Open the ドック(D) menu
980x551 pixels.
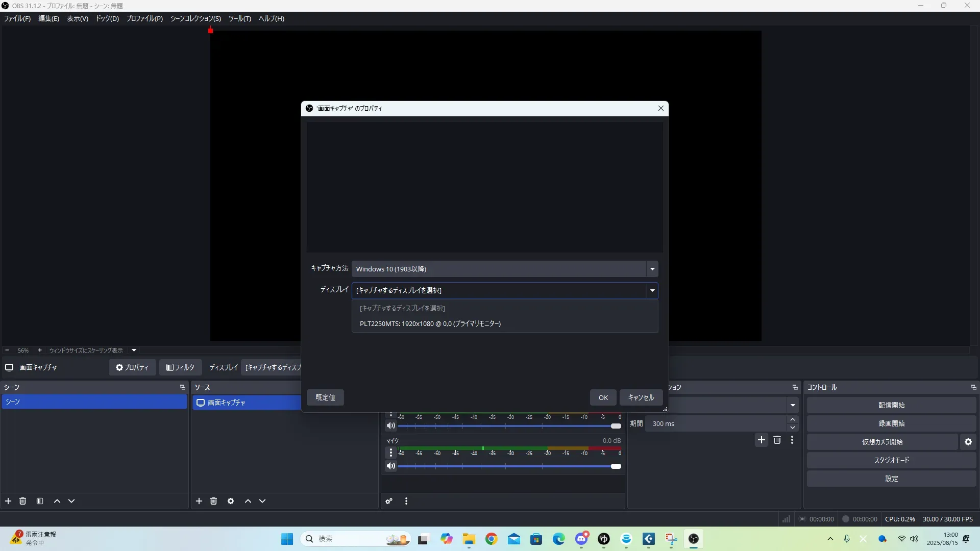coord(107,18)
